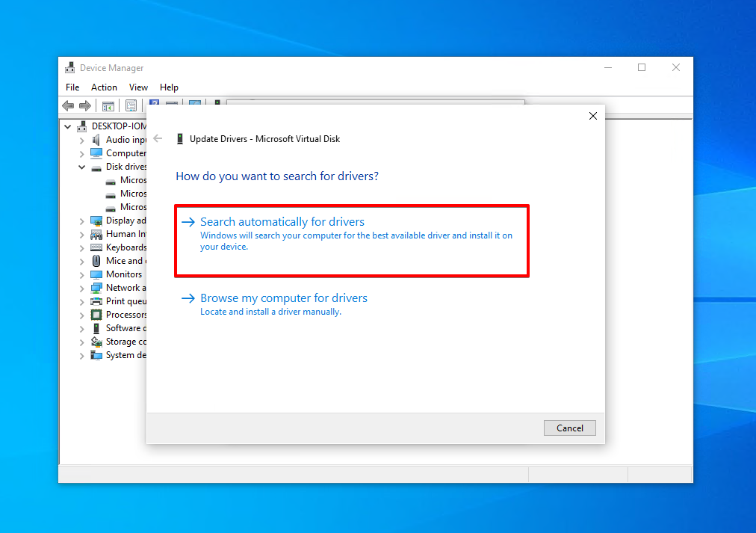756x533 pixels.
Task: Click the Processors chip icon
Action: [96, 315]
